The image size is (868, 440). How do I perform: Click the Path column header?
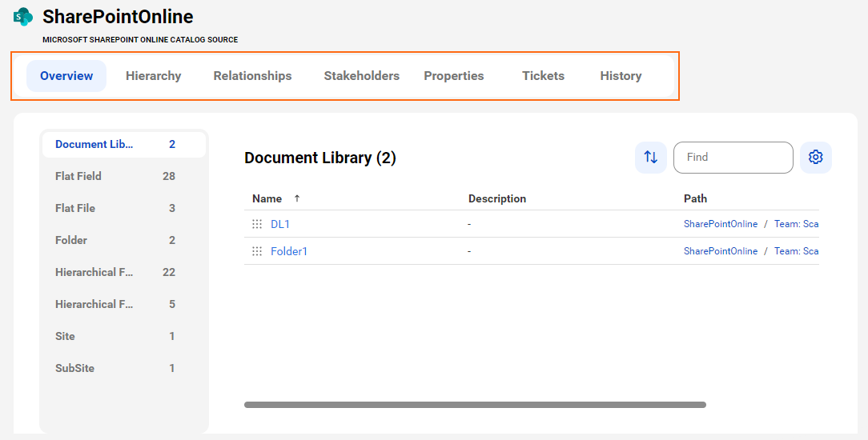click(695, 198)
